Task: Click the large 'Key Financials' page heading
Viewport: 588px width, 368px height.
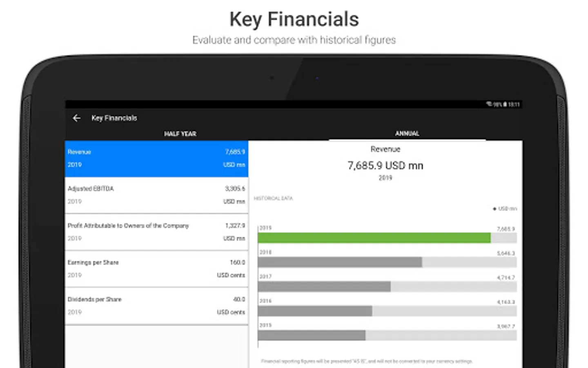Action: [294, 19]
